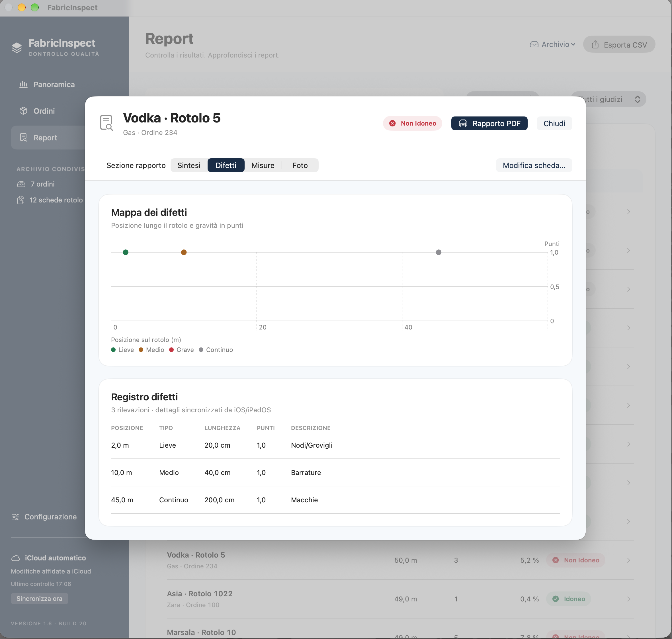Viewport: 672px width, 639px height.
Task: Open the Rapporto PDF export
Action: point(489,123)
